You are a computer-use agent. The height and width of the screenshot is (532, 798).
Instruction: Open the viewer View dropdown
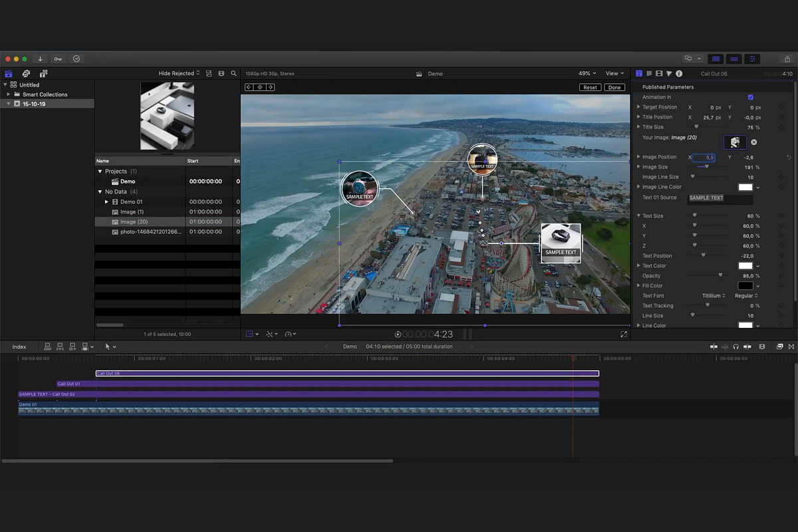click(x=614, y=73)
